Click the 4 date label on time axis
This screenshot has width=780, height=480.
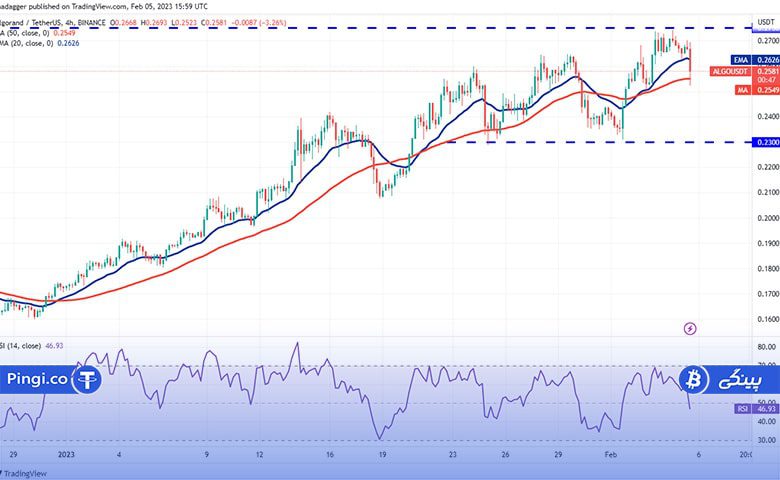[x=119, y=455]
